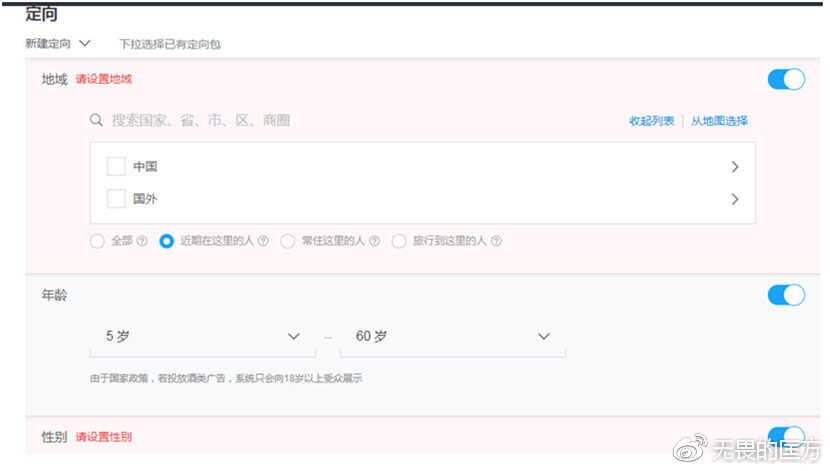
Task: Click the 国外 row label
Action: click(145, 199)
